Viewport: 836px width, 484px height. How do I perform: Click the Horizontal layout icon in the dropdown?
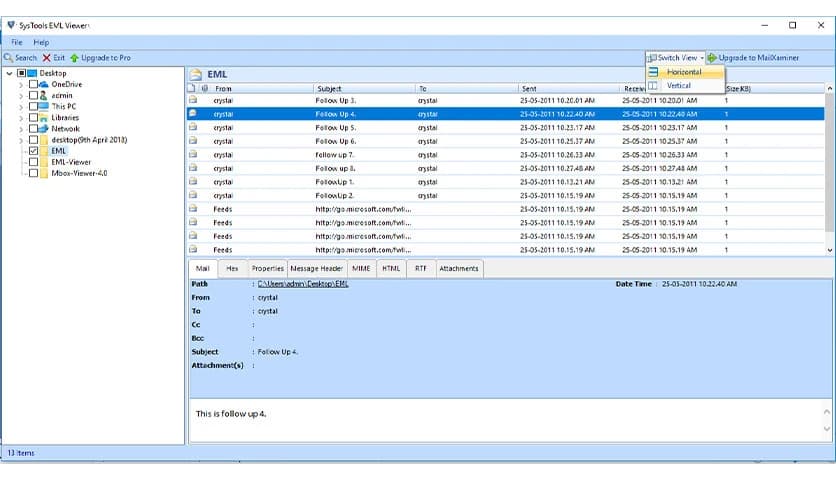[653, 72]
